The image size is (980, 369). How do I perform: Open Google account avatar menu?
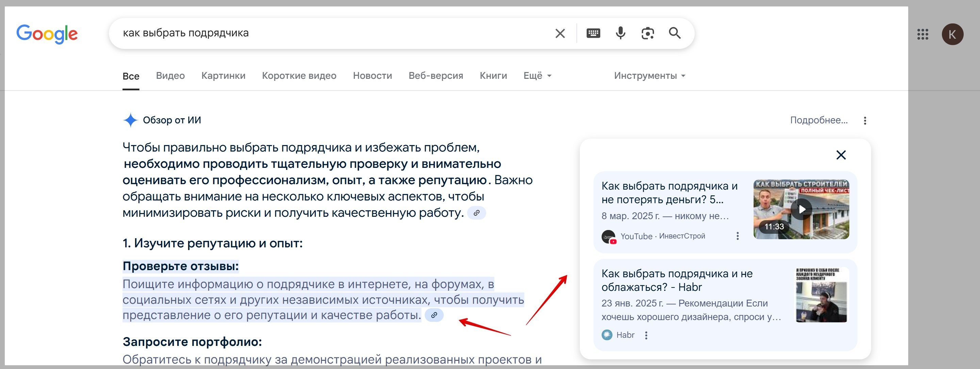point(952,34)
